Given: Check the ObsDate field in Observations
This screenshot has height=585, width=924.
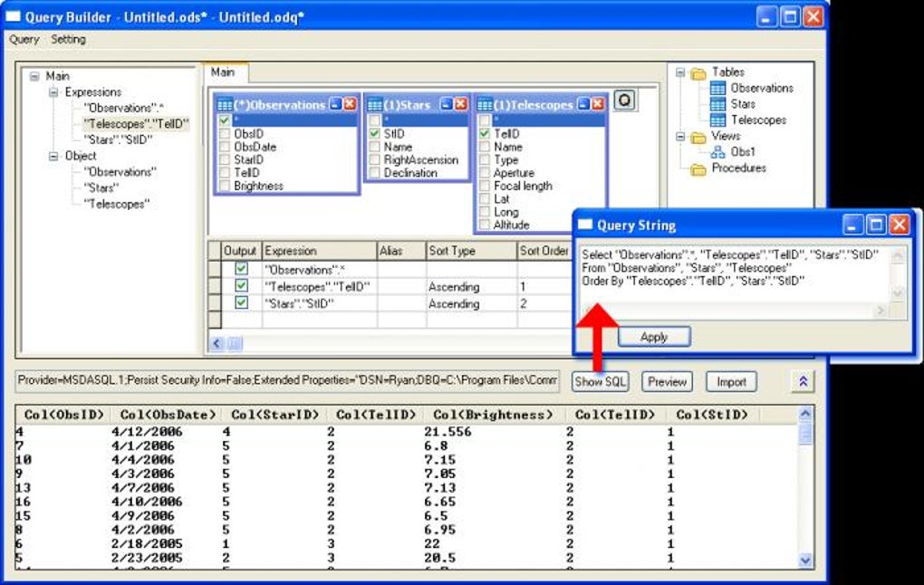Looking at the screenshot, I should [x=224, y=147].
